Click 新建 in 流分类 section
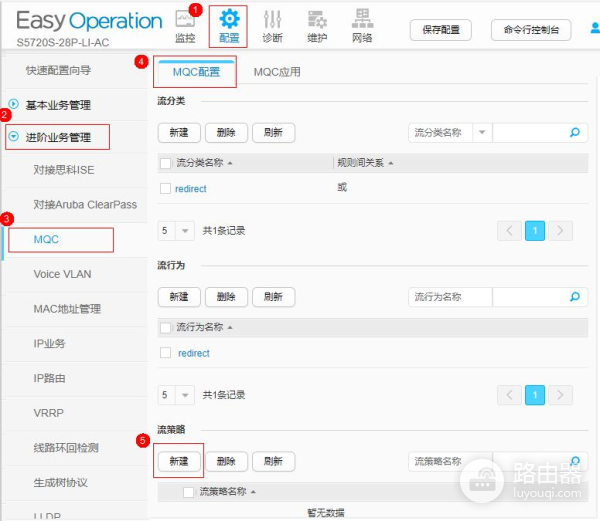 [x=179, y=132]
